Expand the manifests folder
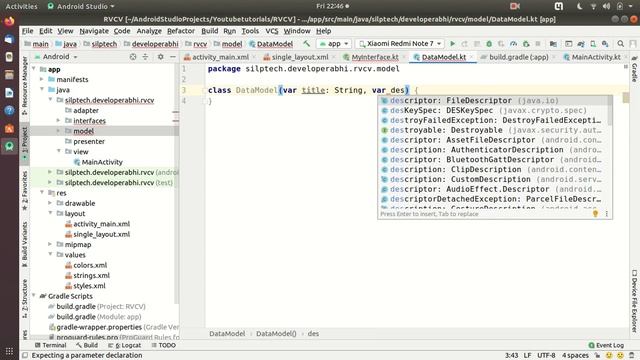Screen dimensions: 640x360 pyautogui.click(x=42, y=79)
